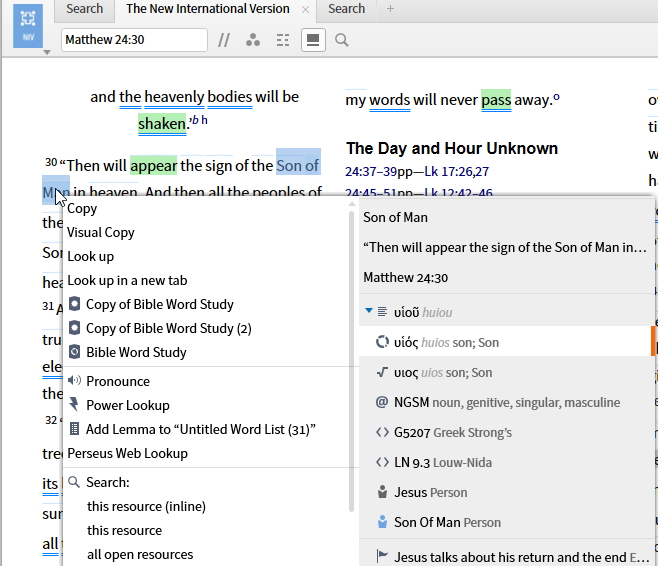Click the context menu scrollbar
658x566 pixels.
click(352, 361)
